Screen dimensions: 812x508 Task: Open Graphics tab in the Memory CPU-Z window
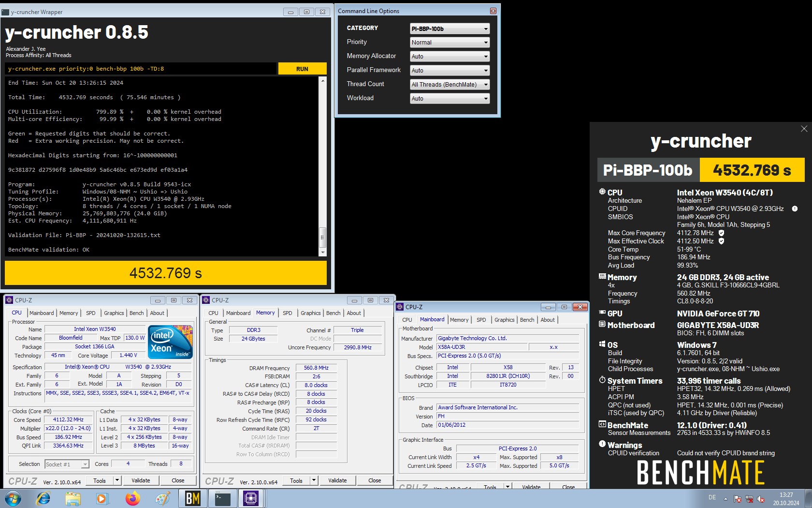[x=311, y=313]
